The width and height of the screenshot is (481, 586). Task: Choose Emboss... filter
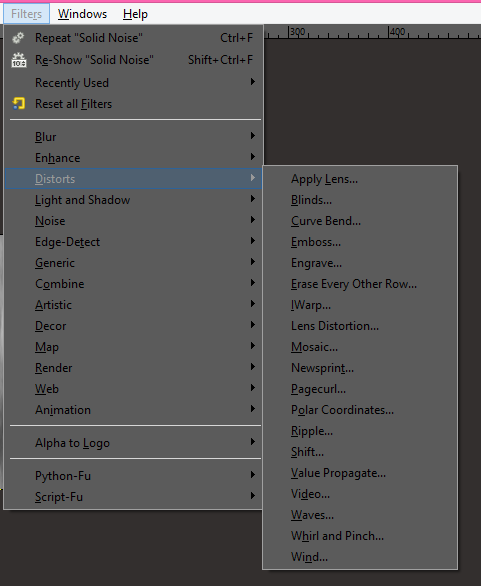coord(360,242)
